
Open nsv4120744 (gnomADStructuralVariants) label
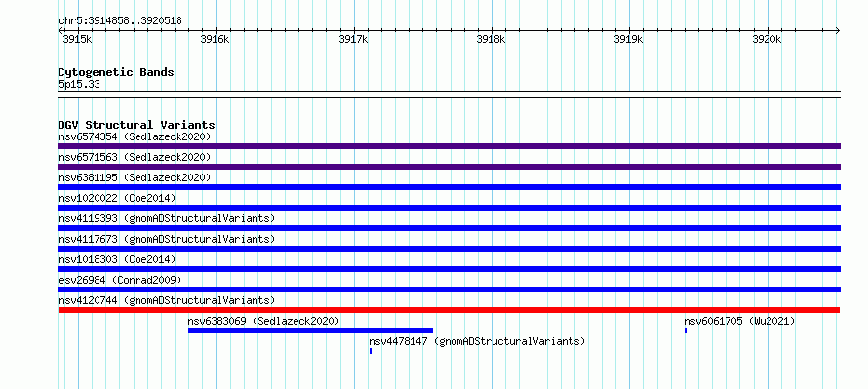[x=167, y=300]
